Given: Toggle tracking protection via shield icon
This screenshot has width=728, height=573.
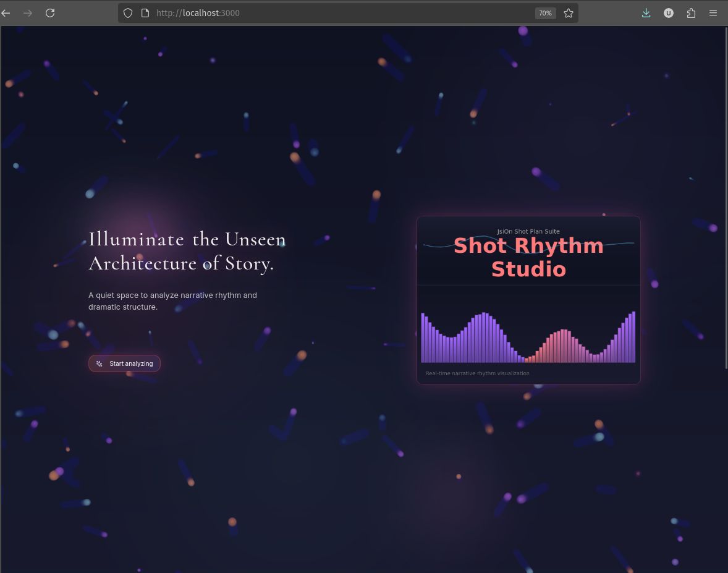Looking at the screenshot, I should pos(127,12).
